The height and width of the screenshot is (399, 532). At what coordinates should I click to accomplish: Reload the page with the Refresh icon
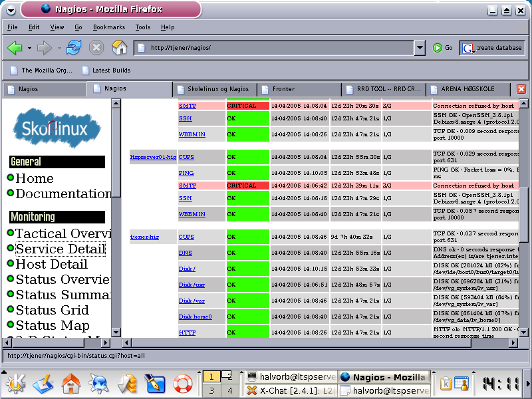(74, 47)
